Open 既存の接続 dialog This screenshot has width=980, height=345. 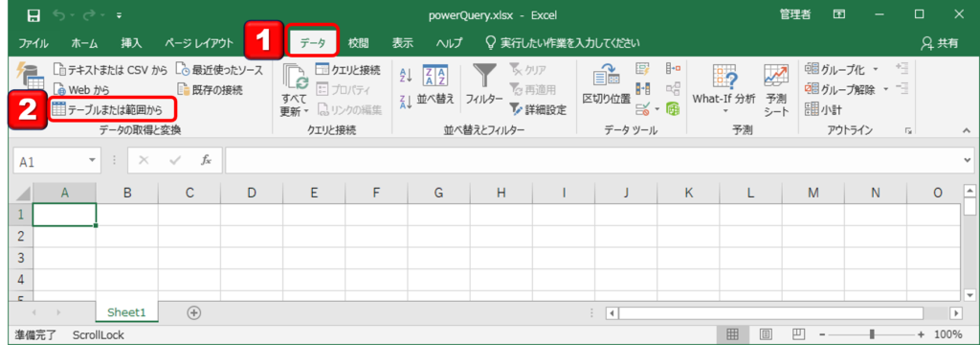point(210,89)
